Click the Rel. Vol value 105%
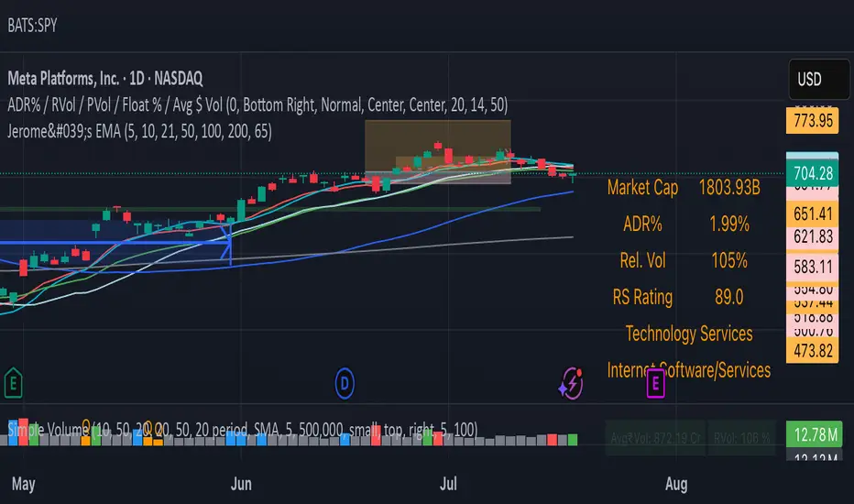This screenshot has height=504, width=854. click(729, 260)
